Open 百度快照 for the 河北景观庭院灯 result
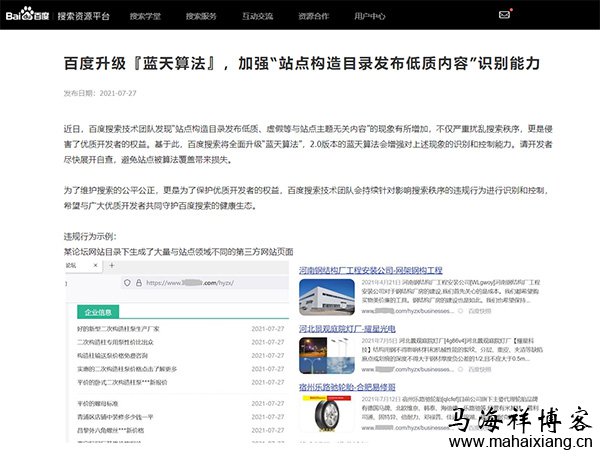 click(480, 369)
